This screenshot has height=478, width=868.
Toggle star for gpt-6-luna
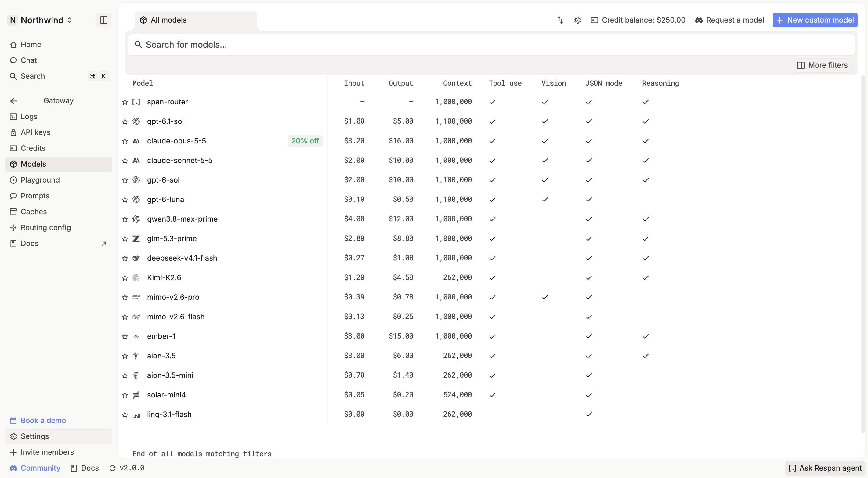coord(125,200)
